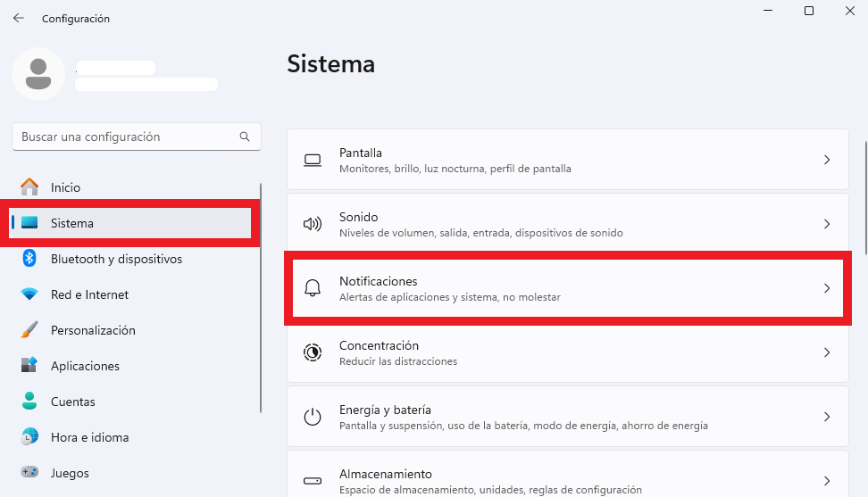This screenshot has height=497, width=868.
Task: Open the Inicio home icon
Action: click(x=29, y=186)
